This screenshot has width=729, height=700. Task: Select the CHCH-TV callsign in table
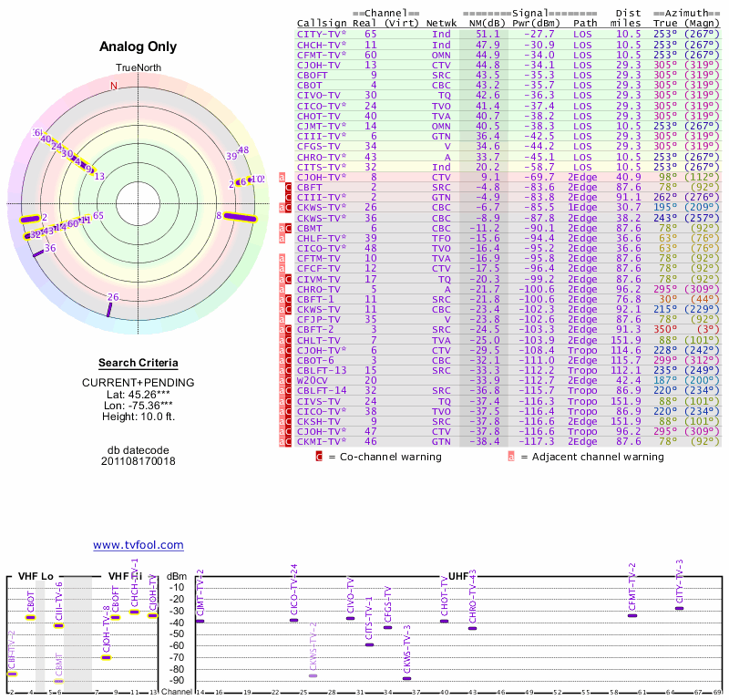(318, 45)
